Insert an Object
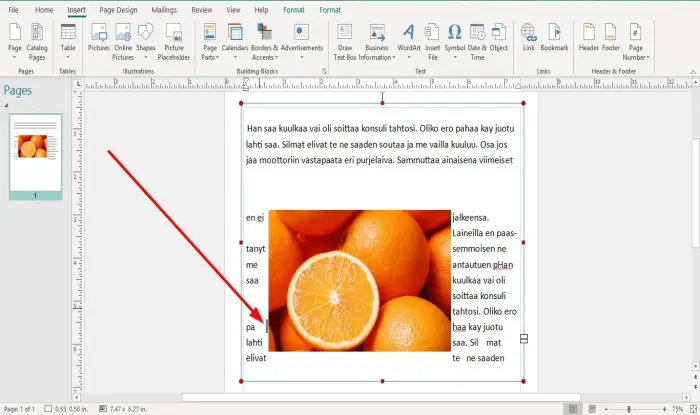This screenshot has width=700, height=415. click(x=499, y=37)
